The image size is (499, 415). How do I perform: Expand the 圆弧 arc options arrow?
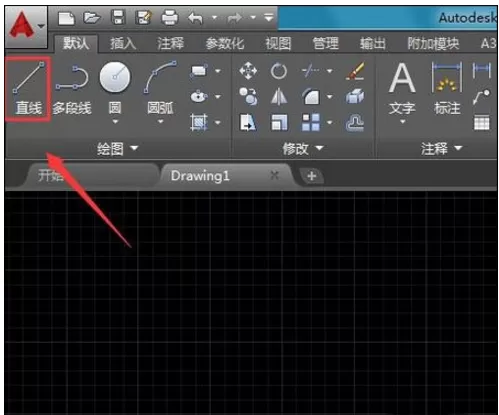pyautogui.click(x=160, y=121)
